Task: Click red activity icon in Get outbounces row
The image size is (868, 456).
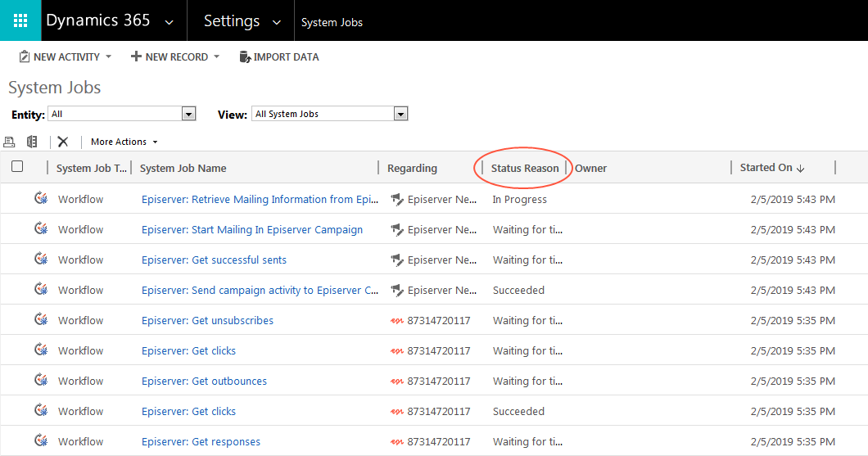Action: pos(396,382)
